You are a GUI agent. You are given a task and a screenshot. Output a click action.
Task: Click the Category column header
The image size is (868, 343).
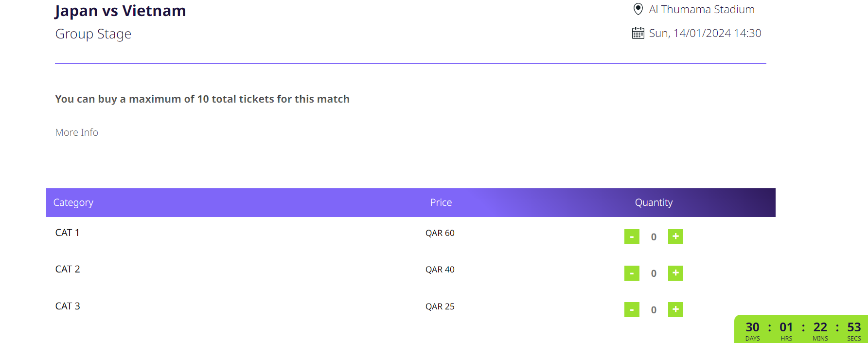click(x=73, y=202)
